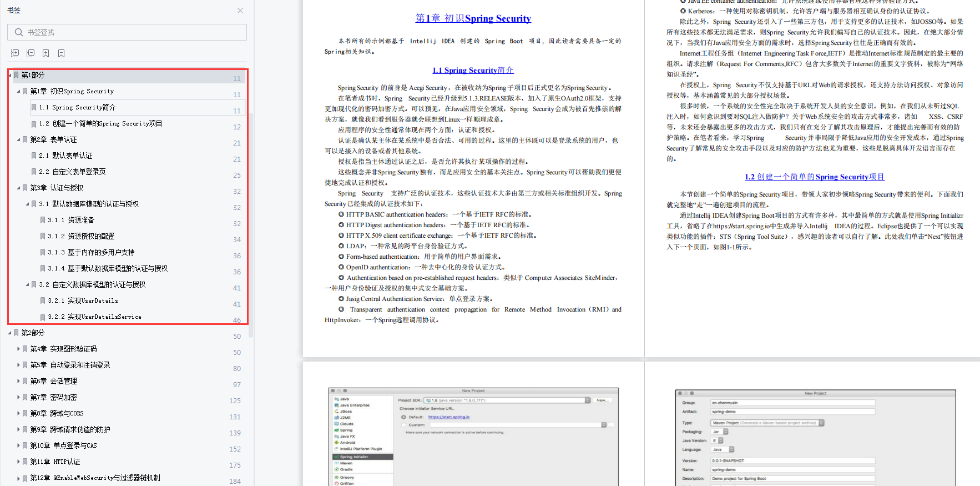Open the 1.1 Spring Security简介 heading link

pyautogui.click(x=473, y=70)
